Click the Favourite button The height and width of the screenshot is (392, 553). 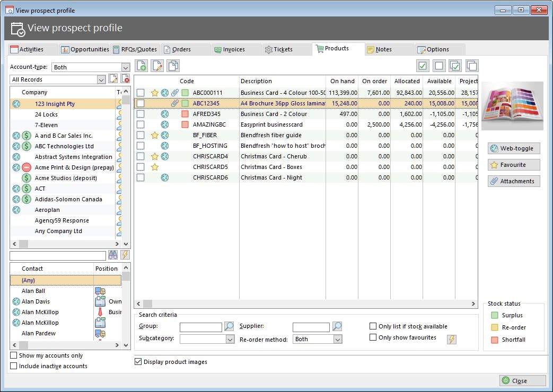514,165
